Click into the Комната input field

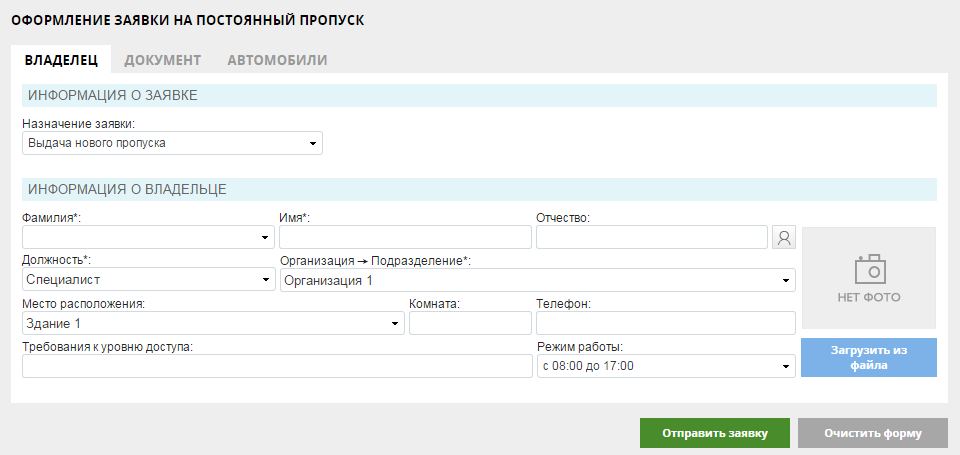[470, 323]
